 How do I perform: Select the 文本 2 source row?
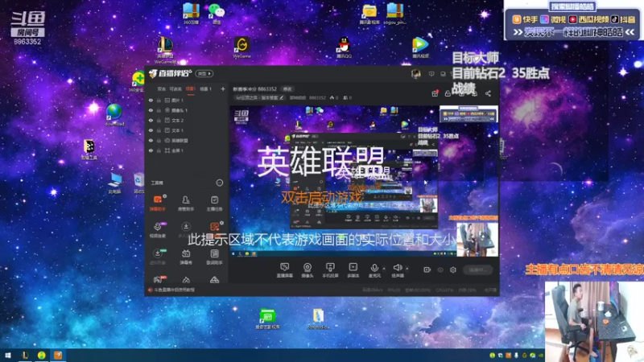[x=187, y=120]
